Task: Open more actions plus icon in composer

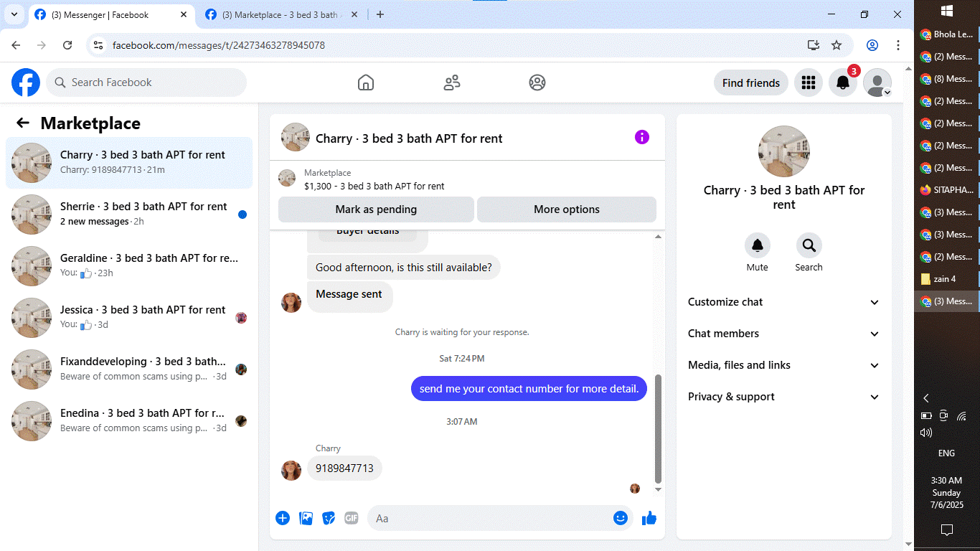Action: point(283,518)
